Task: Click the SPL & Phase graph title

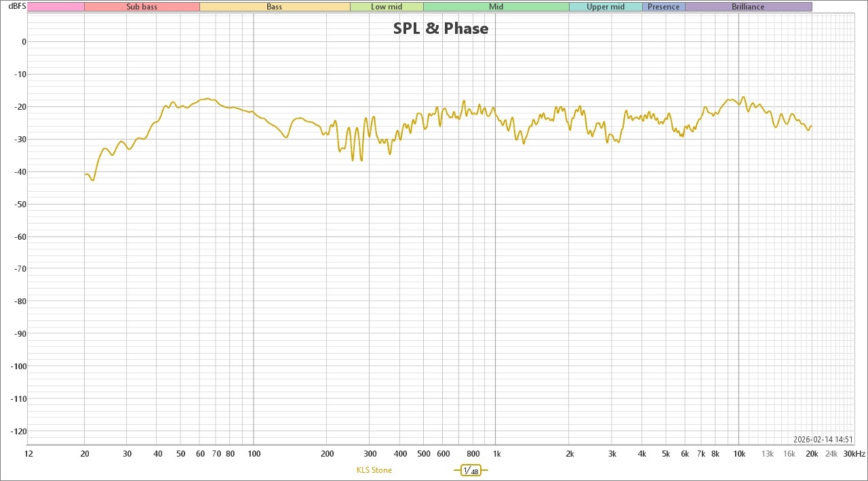Action: coord(441,28)
